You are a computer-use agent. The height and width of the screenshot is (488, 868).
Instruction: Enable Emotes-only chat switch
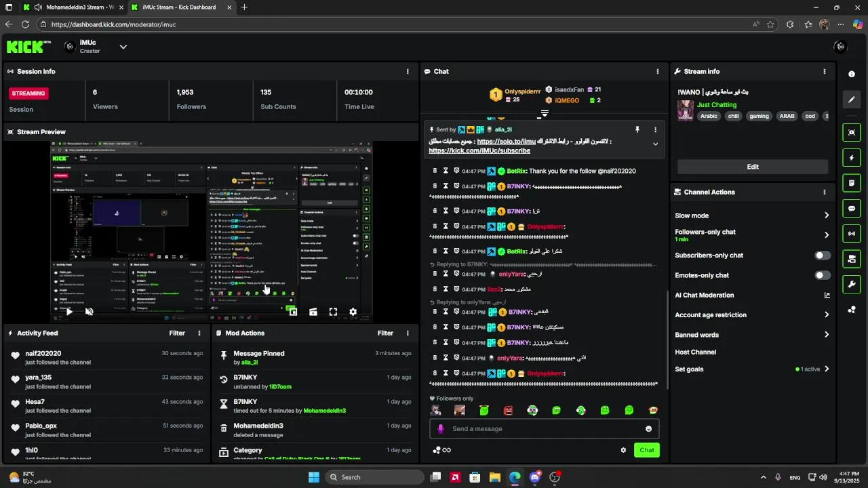pyautogui.click(x=823, y=275)
